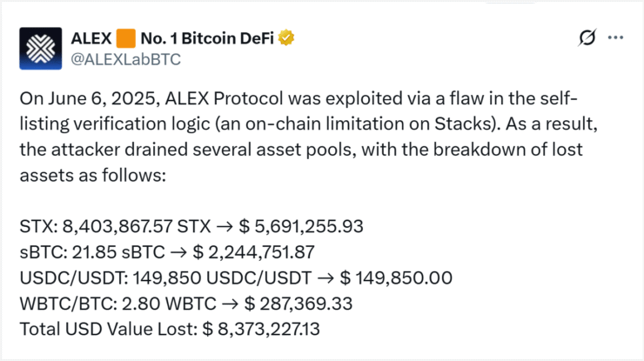Click the $ 5,691,255.93 value
The width and height of the screenshot is (644, 361).
(x=301, y=227)
